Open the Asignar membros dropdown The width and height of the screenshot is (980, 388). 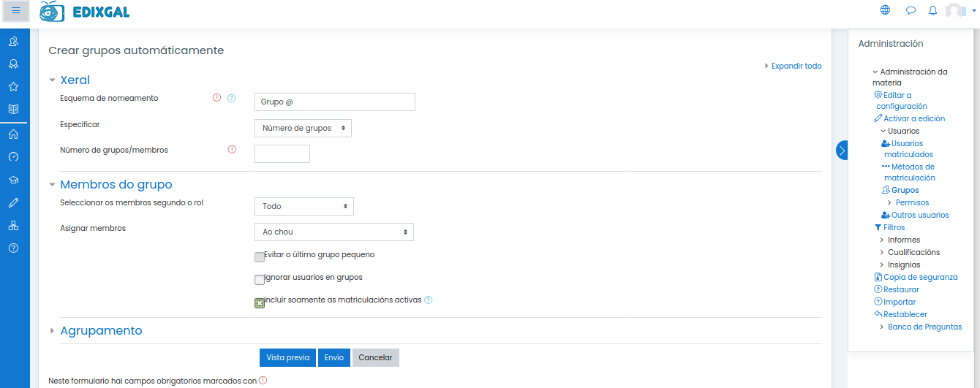(334, 232)
